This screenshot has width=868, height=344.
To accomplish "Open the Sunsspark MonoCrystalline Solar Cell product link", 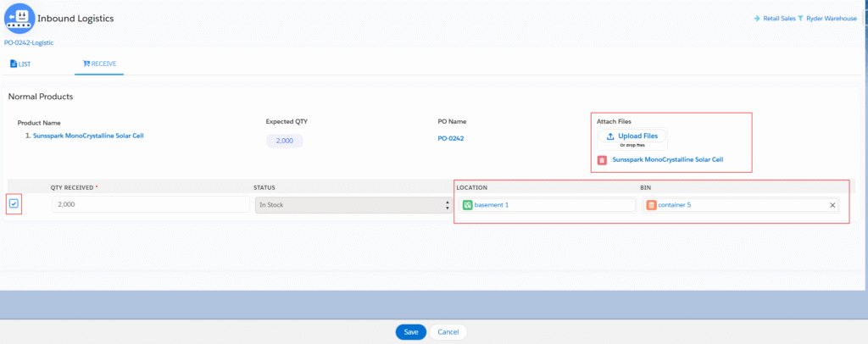I will pyautogui.click(x=93, y=136).
